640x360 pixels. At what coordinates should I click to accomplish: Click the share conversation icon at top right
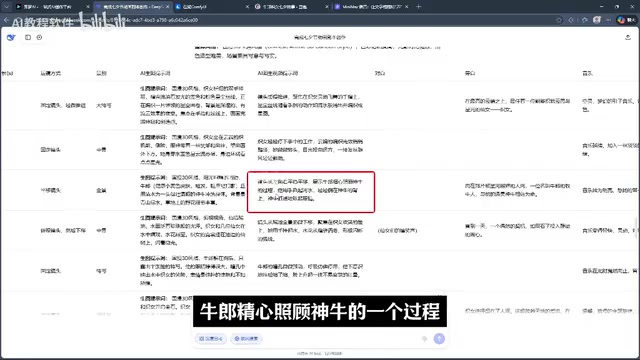628,37
